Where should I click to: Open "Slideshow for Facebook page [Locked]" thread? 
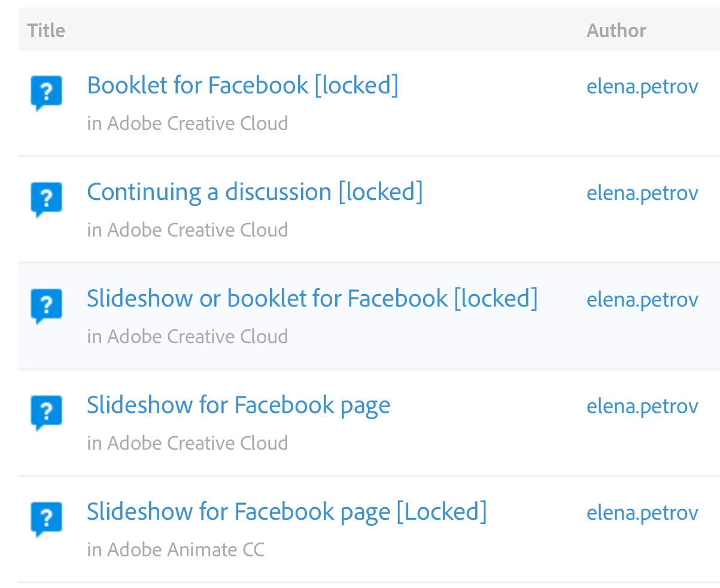click(287, 511)
